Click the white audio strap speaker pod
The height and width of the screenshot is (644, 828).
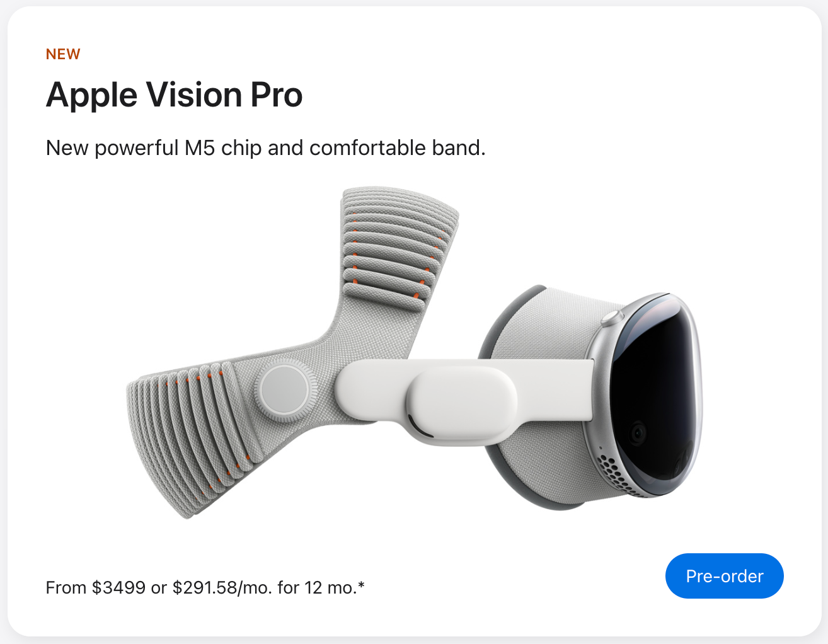point(460,403)
